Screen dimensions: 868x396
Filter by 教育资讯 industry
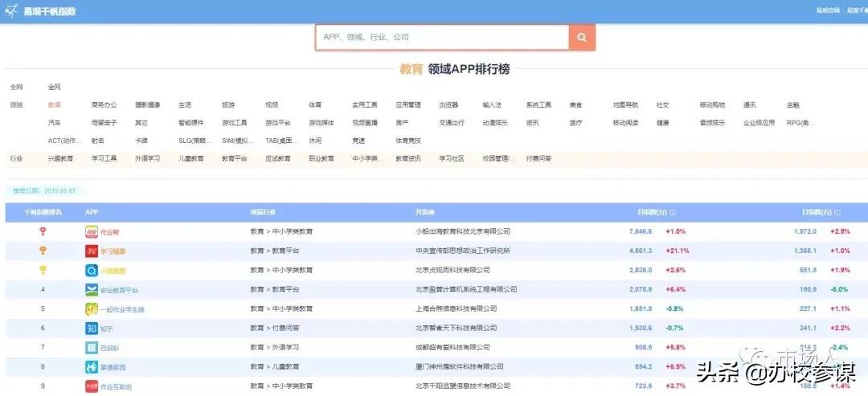(408, 158)
